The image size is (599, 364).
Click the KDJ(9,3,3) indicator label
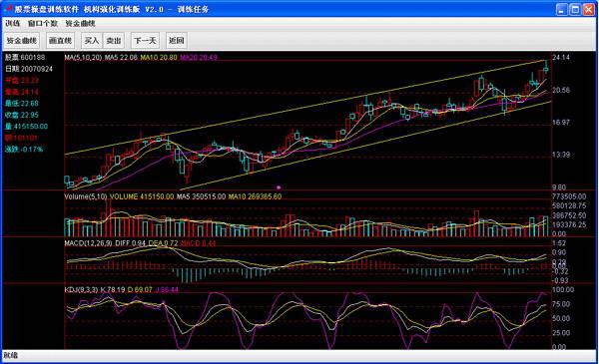tap(82, 290)
